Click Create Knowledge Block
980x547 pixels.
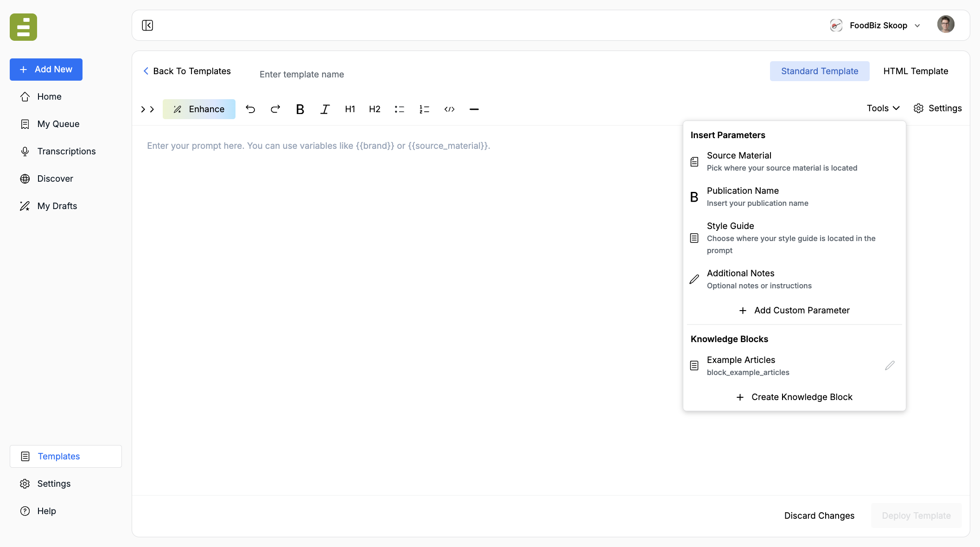click(795, 397)
